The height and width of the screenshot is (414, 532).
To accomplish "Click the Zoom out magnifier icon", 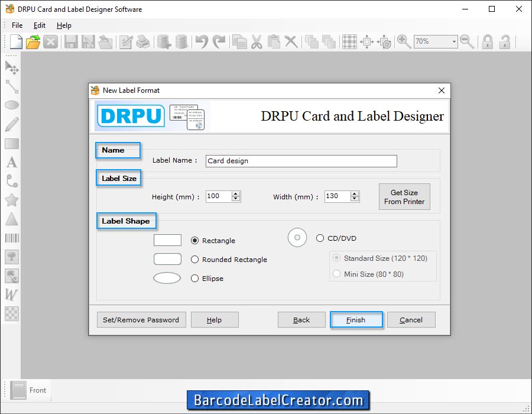I will [467, 42].
